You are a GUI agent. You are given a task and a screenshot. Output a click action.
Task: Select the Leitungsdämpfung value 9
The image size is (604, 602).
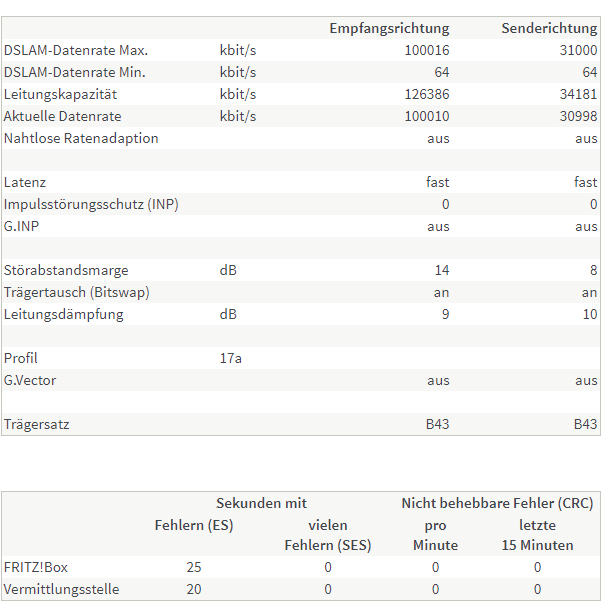pyautogui.click(x=445, y=314)
